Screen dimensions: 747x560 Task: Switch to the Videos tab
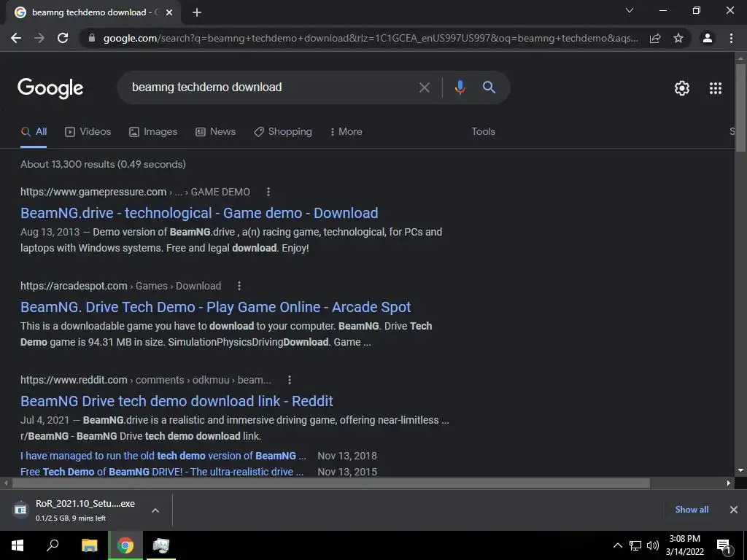click(x=88, y=132)
